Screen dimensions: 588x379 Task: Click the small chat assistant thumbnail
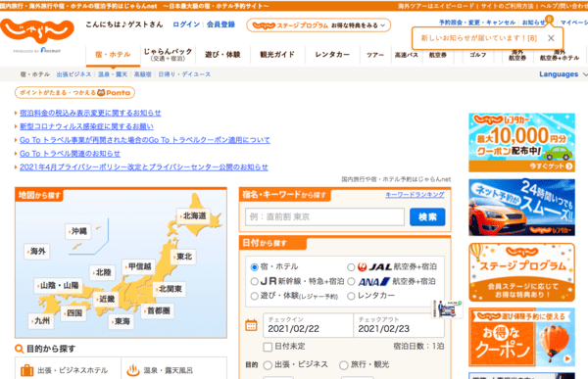pyautogui.click(x=447, y=308)
